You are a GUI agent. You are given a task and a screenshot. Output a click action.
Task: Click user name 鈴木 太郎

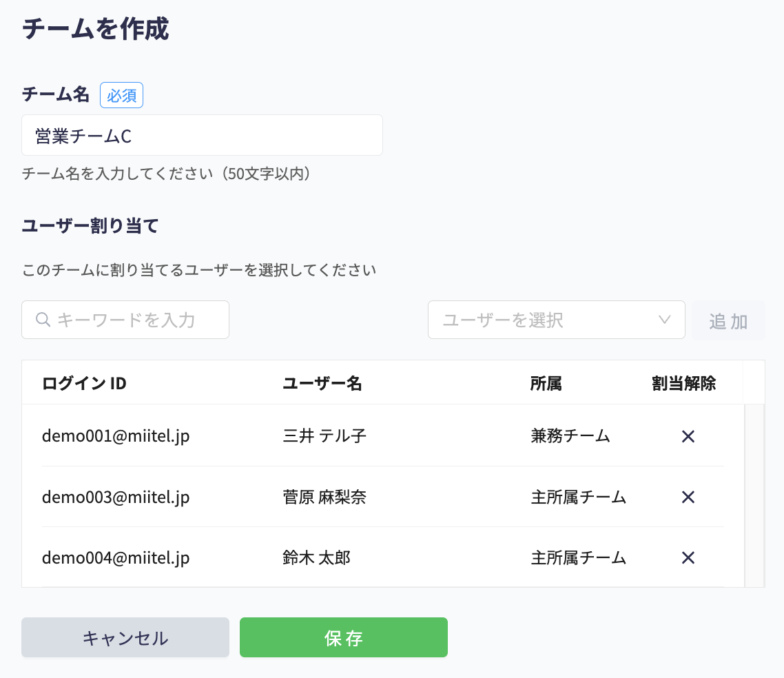tap(316, 557)
